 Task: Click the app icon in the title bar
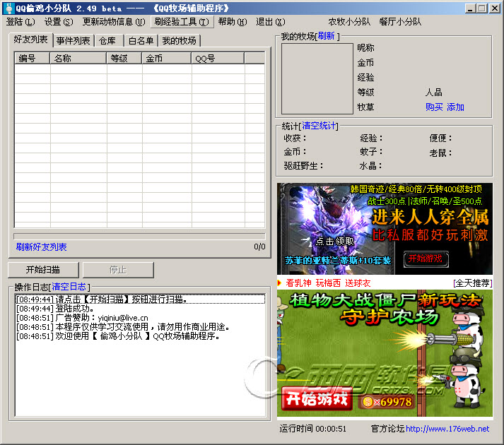click(9, 8)
